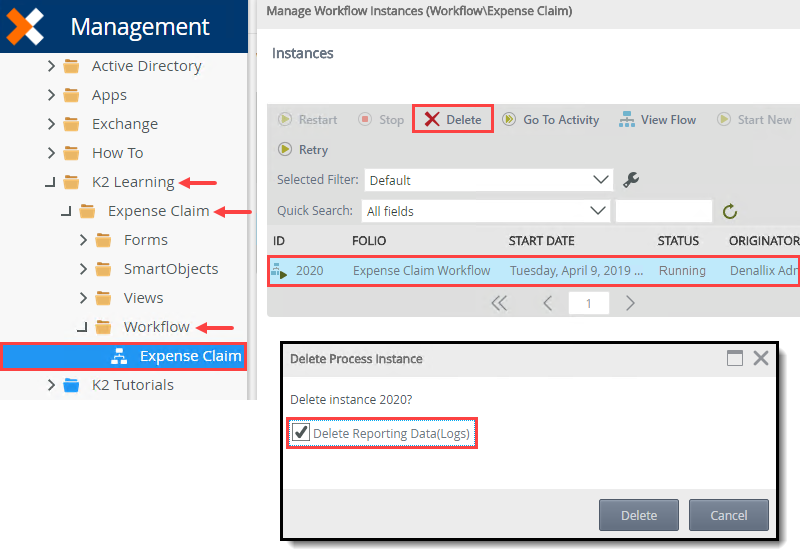This screenshot has height=556, width=800.
Task: Click the Go To Activity toolbar button
Action: click(x=551, y=119)
